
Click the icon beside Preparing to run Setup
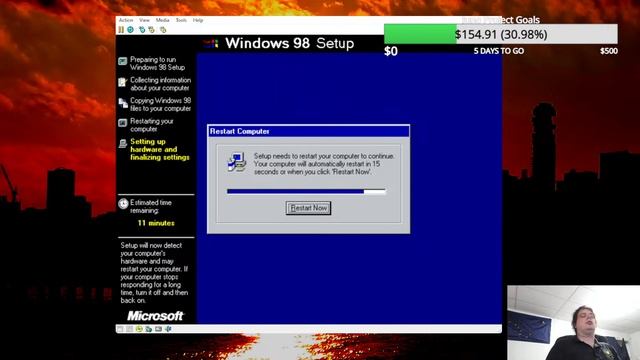click(x=123, y=61)
